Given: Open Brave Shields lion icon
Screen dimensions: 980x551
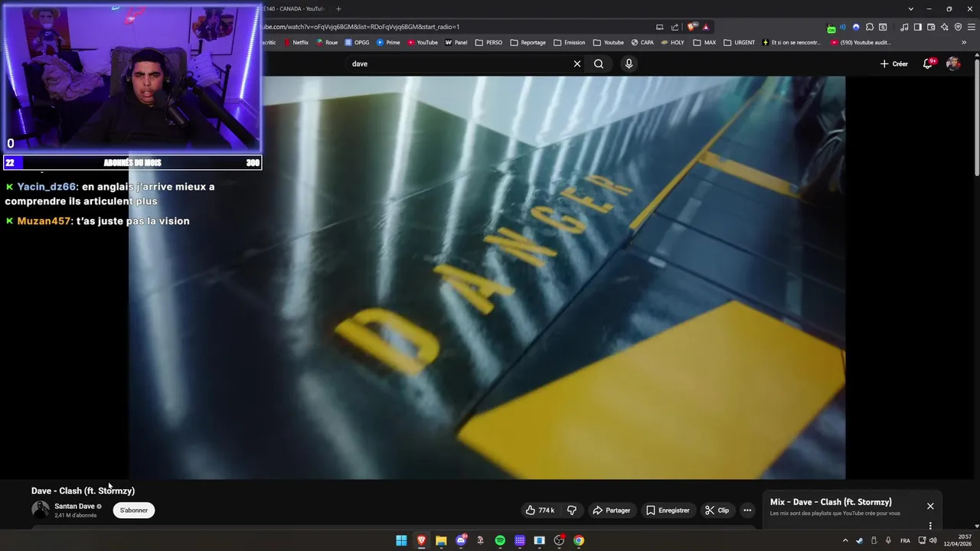Looking at the screenshot, I should click(x=692, y=27).
